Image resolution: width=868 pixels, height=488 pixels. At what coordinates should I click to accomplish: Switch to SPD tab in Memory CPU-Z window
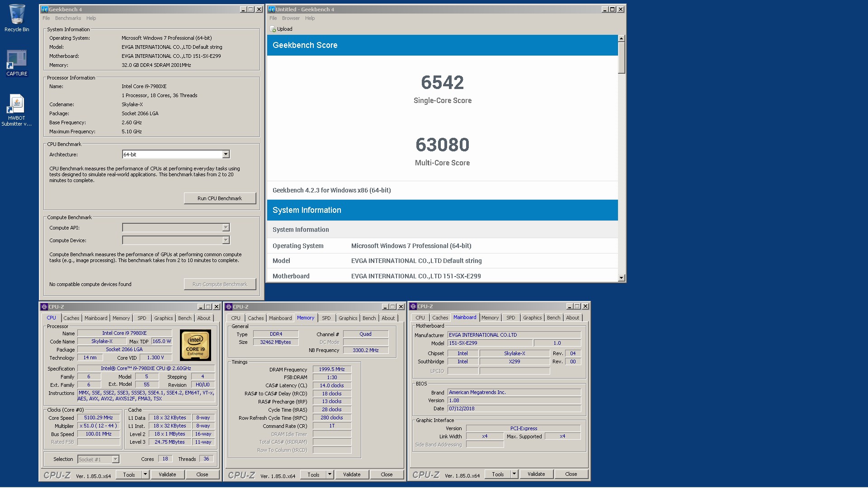326,318
